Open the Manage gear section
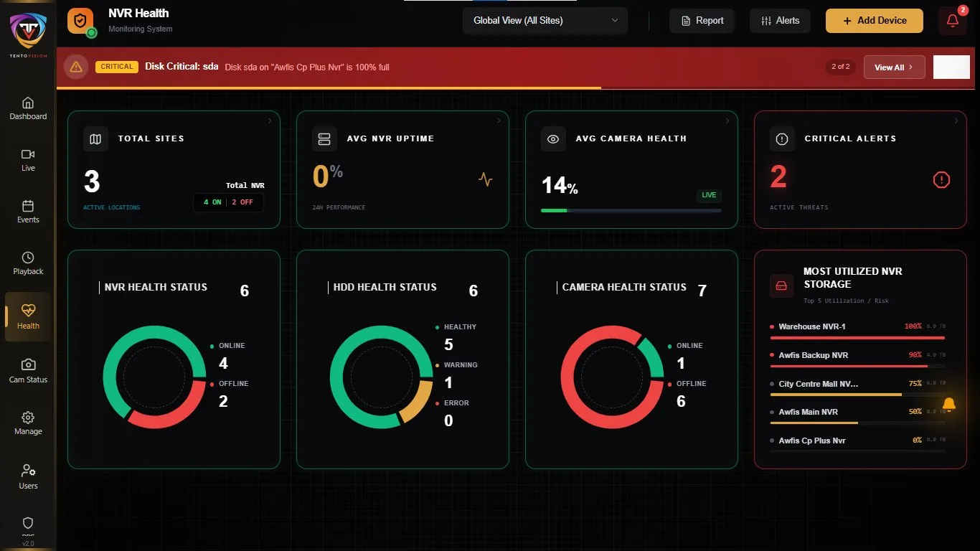The width and height of the screenshot is (980, 551). click(x=28, y=423)
